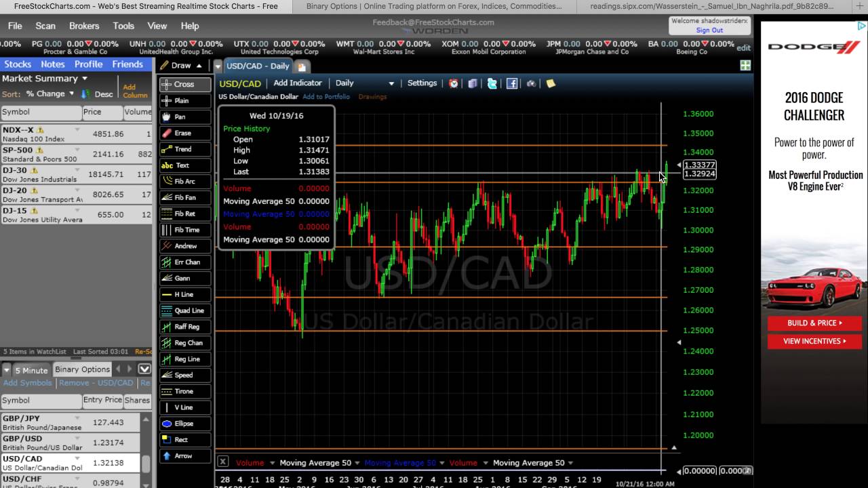Screen dimensions: 868x488
Task: Select the Fib Arc tool
Action: coord(185,182)
